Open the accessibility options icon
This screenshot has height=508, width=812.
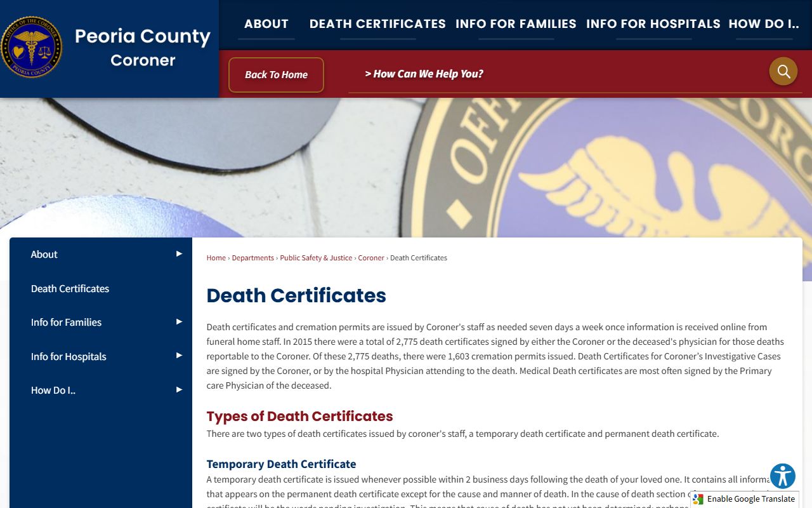click(x=783, y=476)
